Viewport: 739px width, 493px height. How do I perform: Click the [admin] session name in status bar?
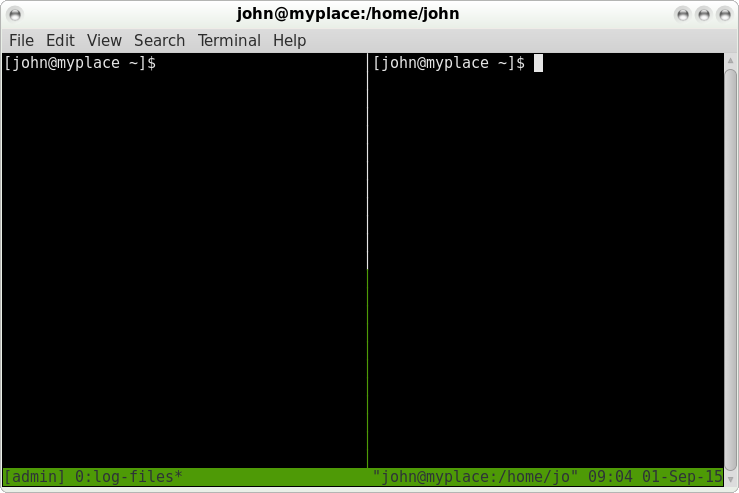[34, 477]
